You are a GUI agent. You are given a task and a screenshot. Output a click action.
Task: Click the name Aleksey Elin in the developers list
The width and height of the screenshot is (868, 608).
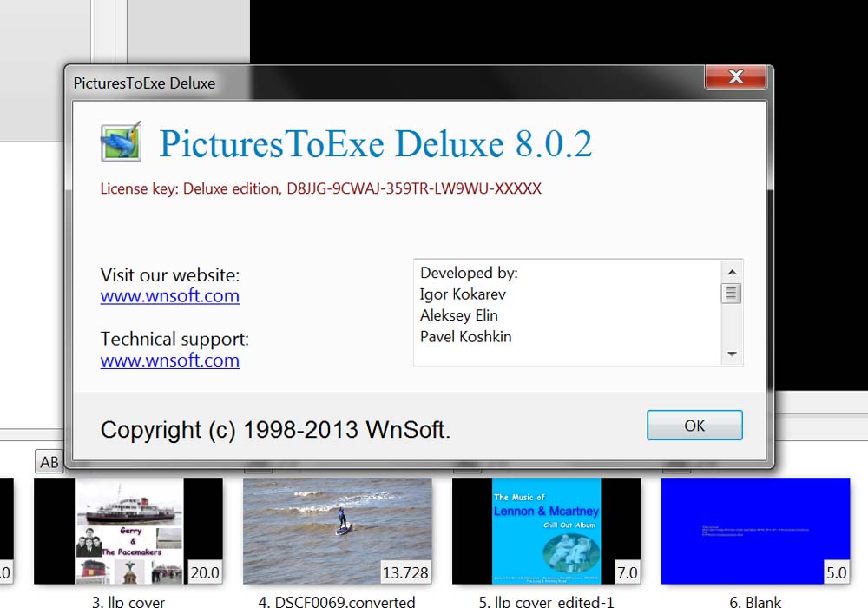(459, 315)
